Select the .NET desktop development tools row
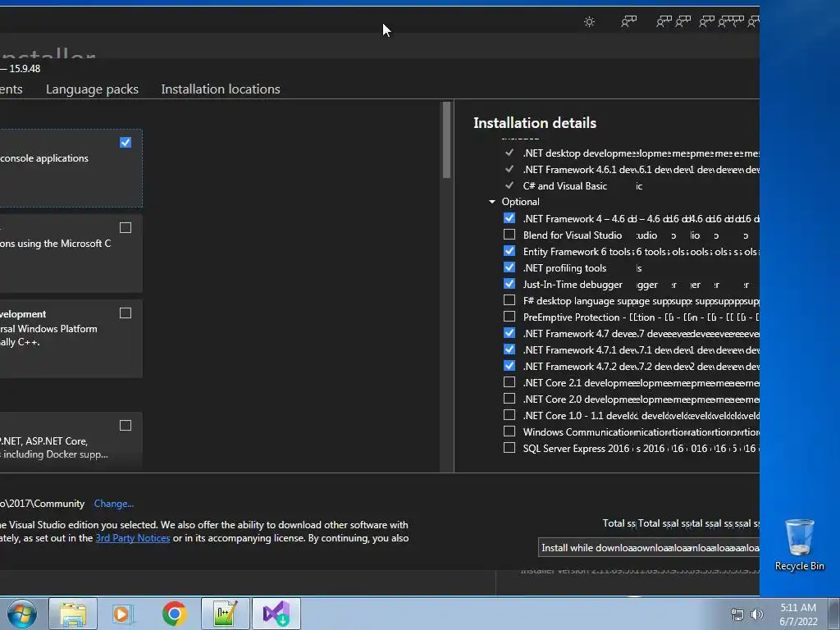 tap(632, 153)
